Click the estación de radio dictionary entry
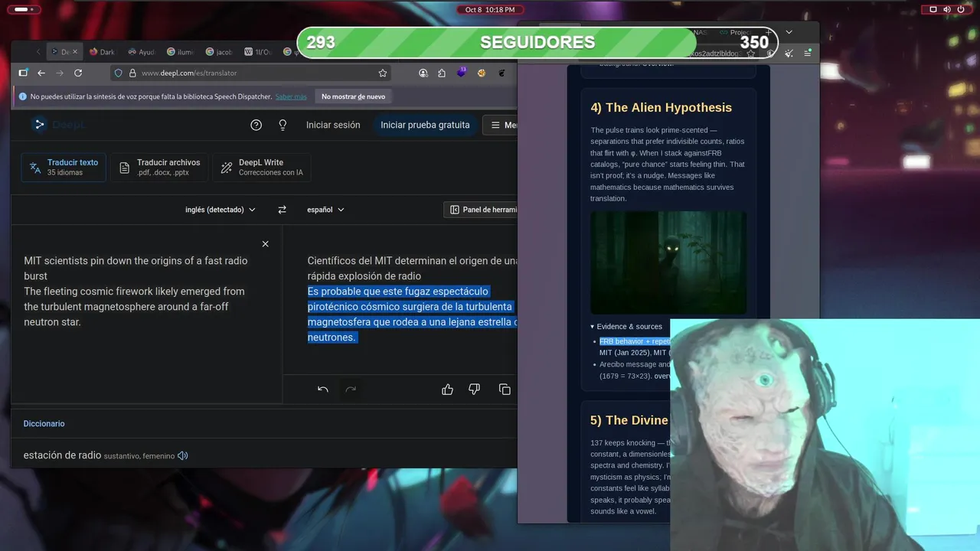 tap(62, 455)
